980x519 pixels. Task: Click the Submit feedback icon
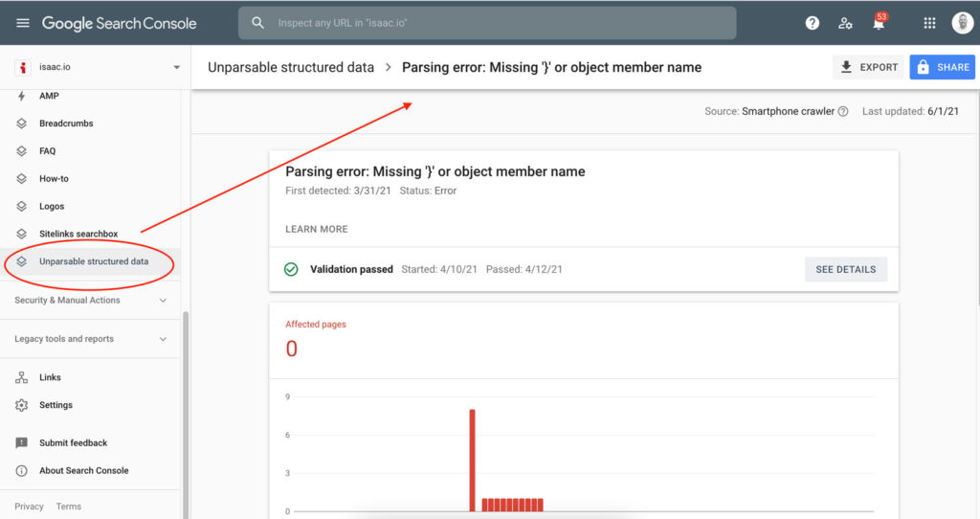21,442
